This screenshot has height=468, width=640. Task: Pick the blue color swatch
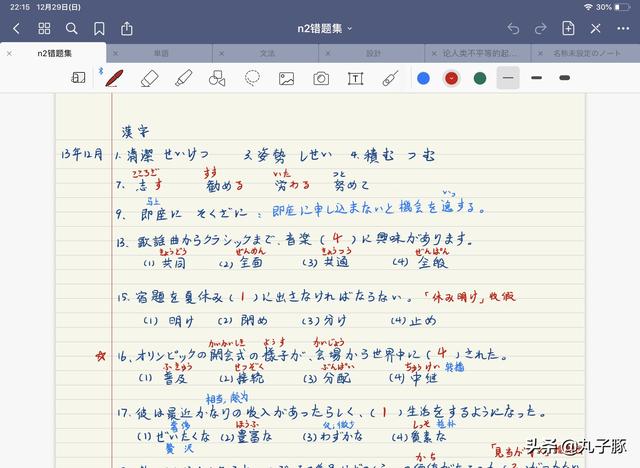click(x=423, y=78)
